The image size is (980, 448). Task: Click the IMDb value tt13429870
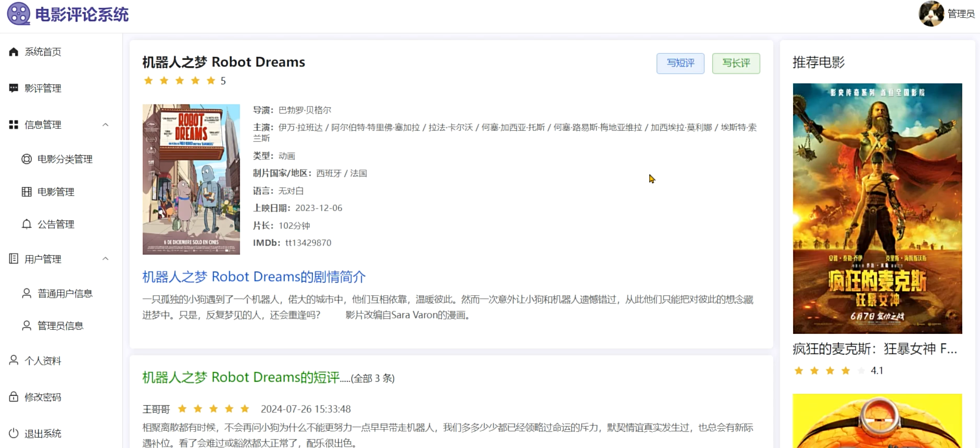[308, 243]
